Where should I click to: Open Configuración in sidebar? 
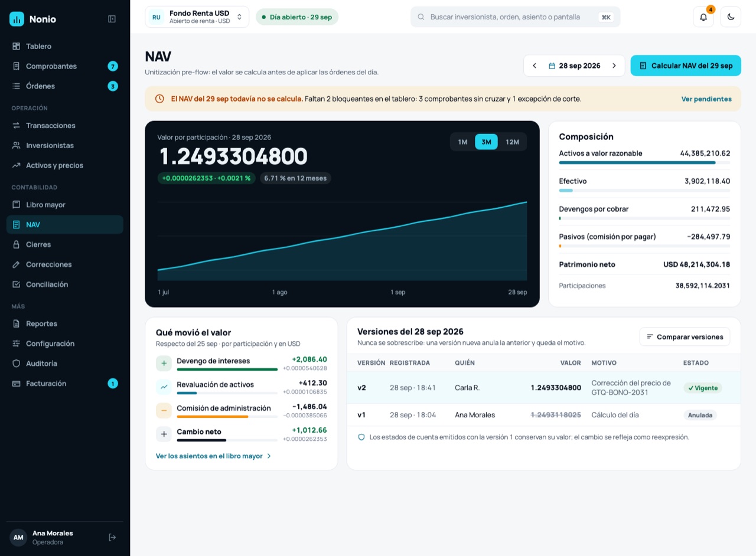point(65,344)
